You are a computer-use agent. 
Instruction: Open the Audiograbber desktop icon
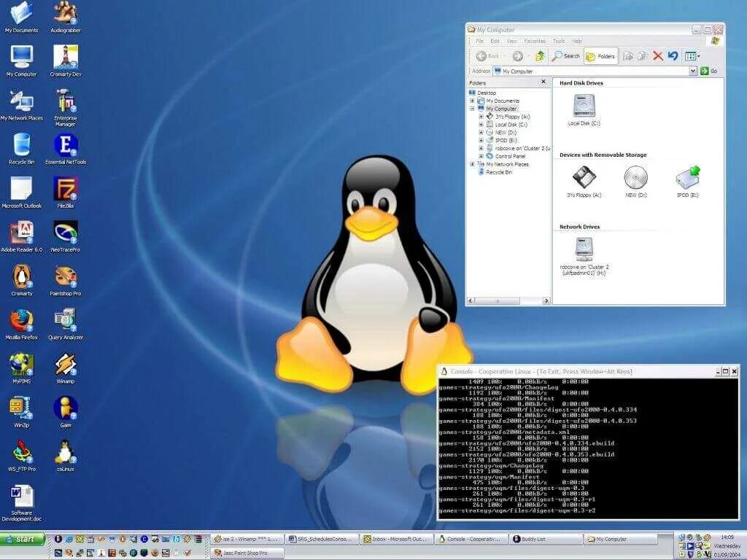tap(66, 17)
